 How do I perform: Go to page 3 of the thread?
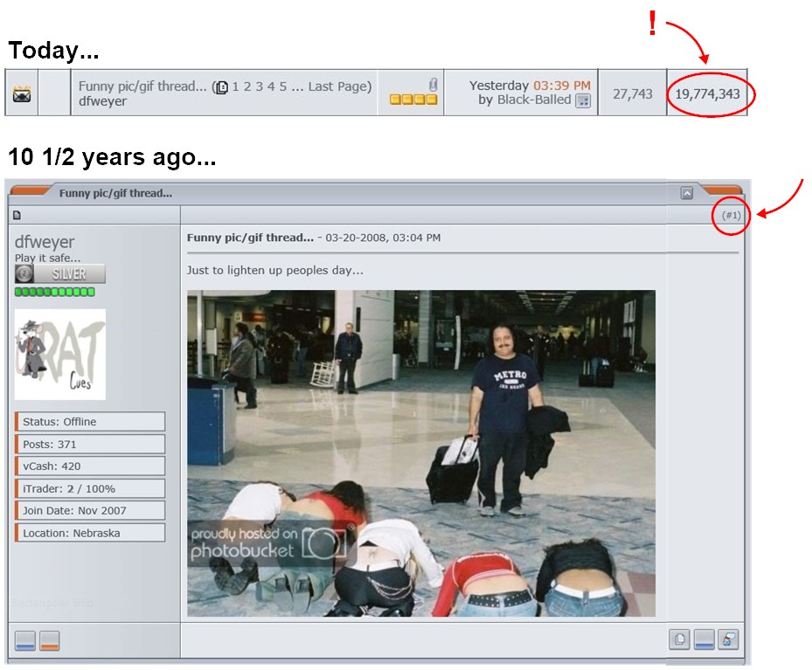click(x=260, y=86)
